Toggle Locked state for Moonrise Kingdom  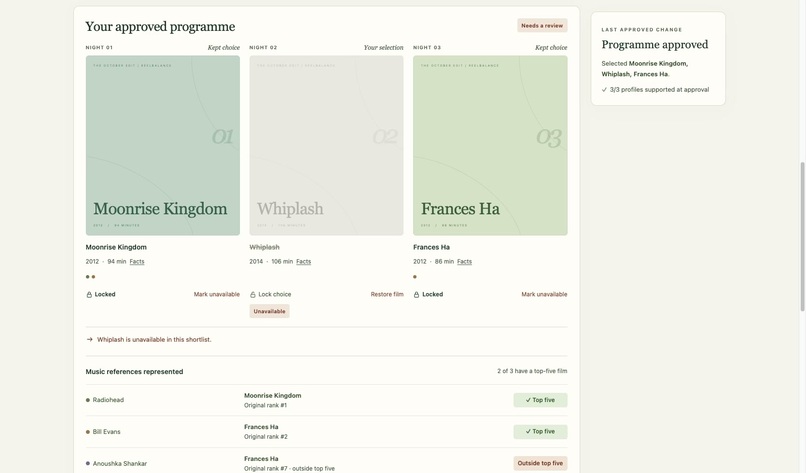(x=101, y=295)
